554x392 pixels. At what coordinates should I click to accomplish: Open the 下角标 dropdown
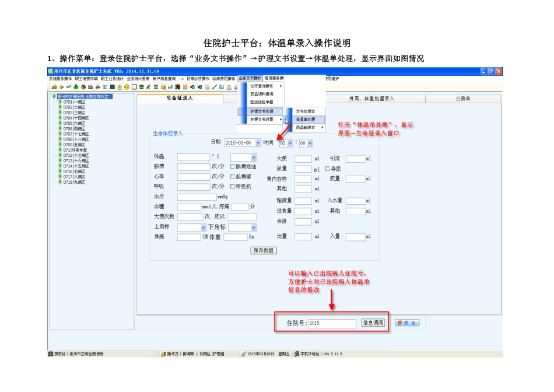(x=253, y=228)
